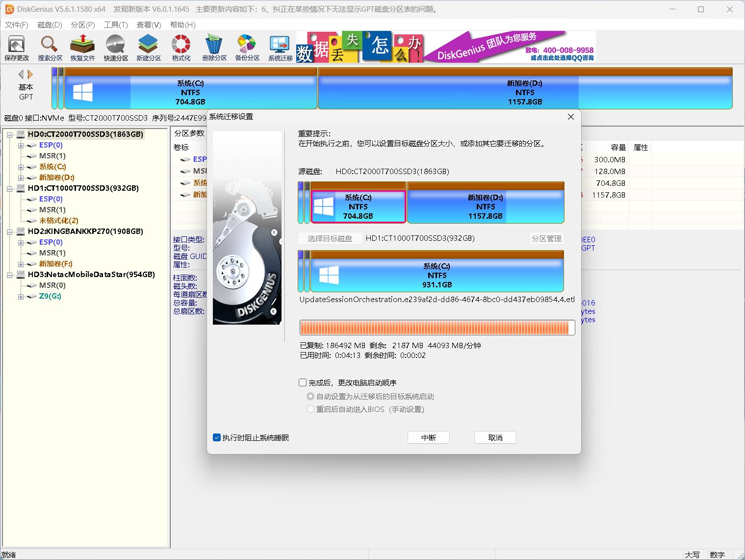This screenshot has width=745, height=560.
Task: Click the 格式化 (Format) lifebuoy icon
Action: pos(181,48)
